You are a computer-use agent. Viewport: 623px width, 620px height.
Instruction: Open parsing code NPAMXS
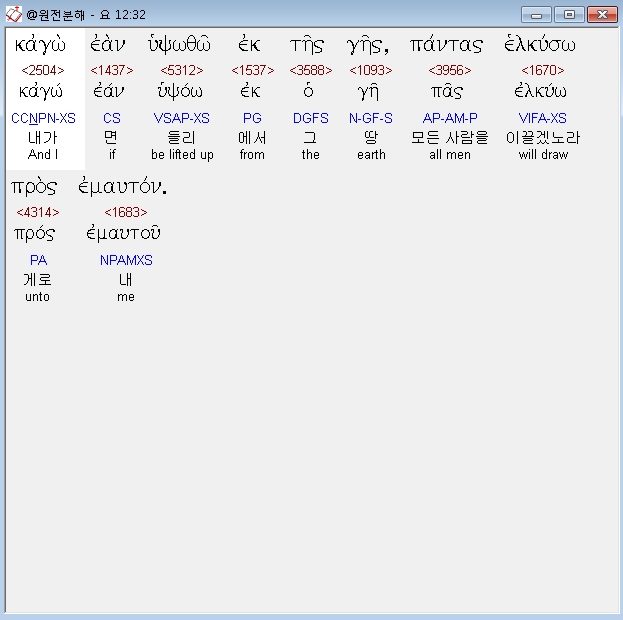click(x=126, y=260)
